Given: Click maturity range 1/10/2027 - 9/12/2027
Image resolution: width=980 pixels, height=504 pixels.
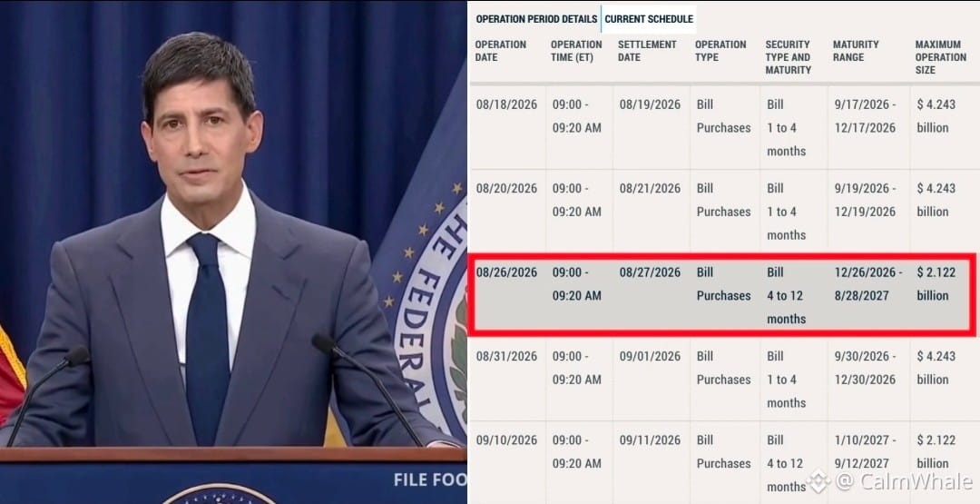Looking at the screenshot, I should click(866, 450).
